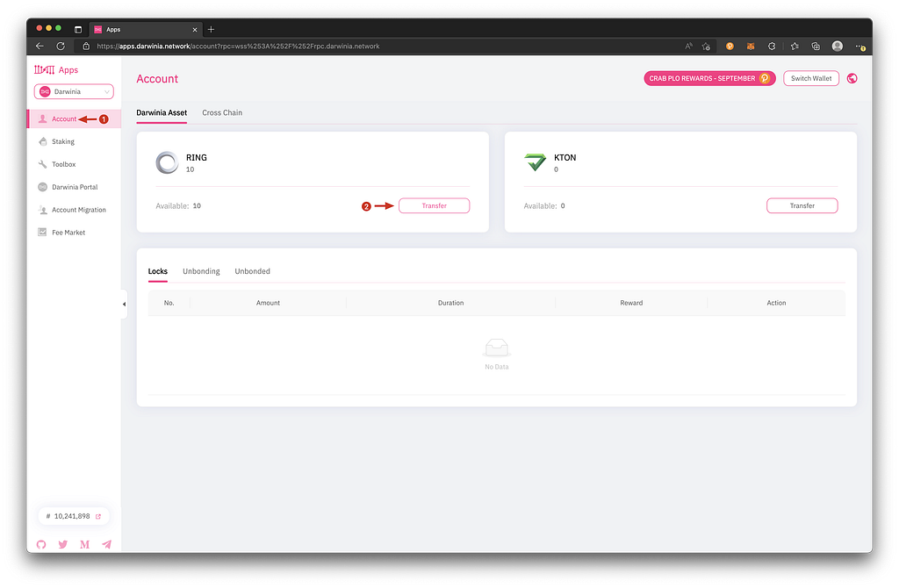Viewport: 899px width, 588px height.
Task: Add this page to favorites
Action: pyautogui.click(x=706, y=47)
